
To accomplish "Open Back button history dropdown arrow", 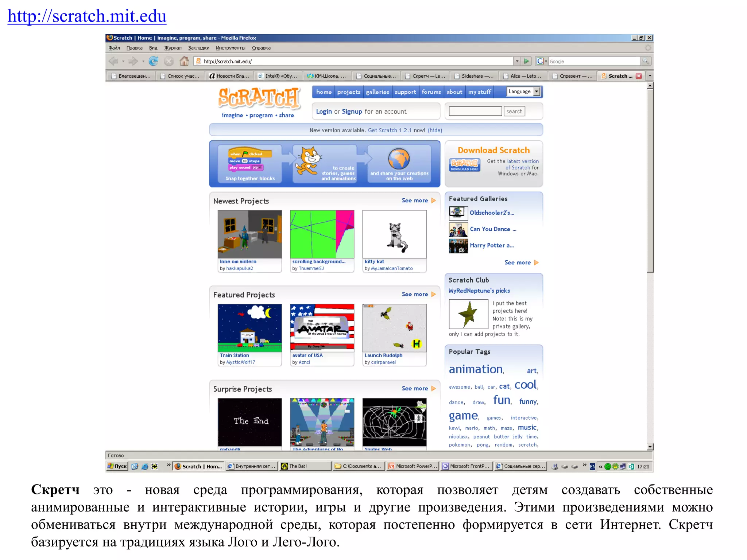I will click(123, 61).
